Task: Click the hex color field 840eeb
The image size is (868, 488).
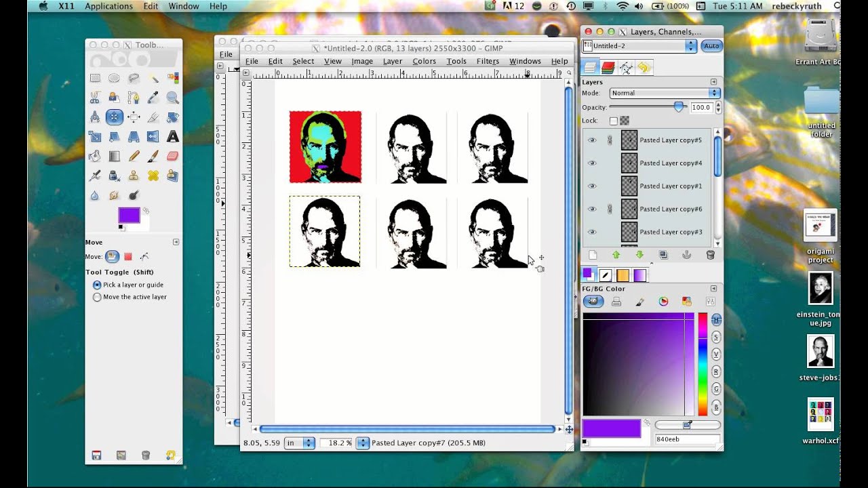Action: pos(687,439)
